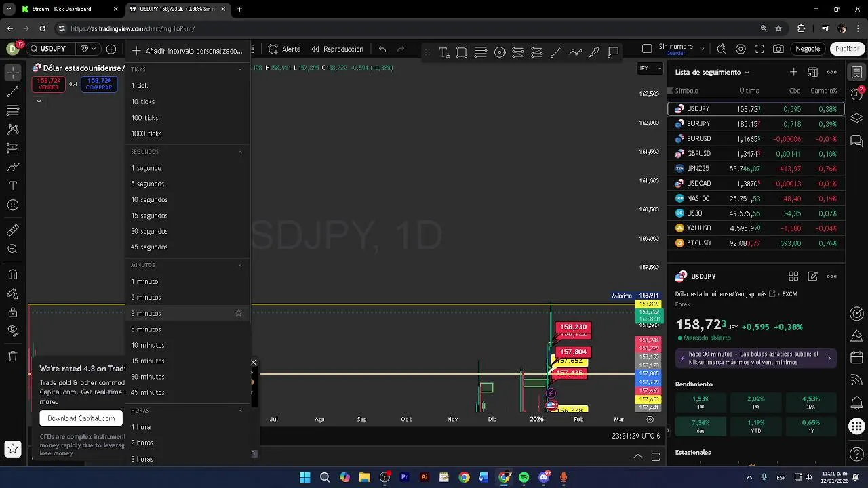Image resolution: width=868 pixels, height=488 pixels.
Task: Toggle lock all drawings padlock
Action: [x=13, y=312]
